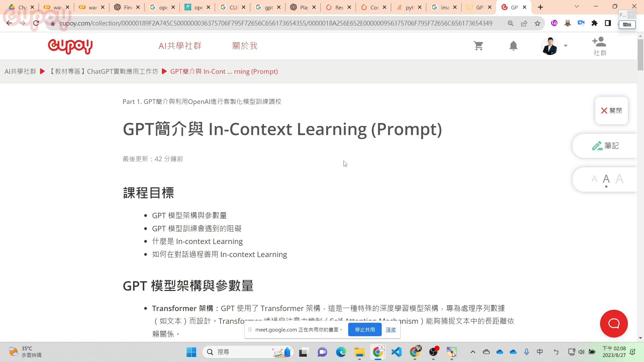Share the page using the share icon
The image size is (644, 362).
click(524, 23)
